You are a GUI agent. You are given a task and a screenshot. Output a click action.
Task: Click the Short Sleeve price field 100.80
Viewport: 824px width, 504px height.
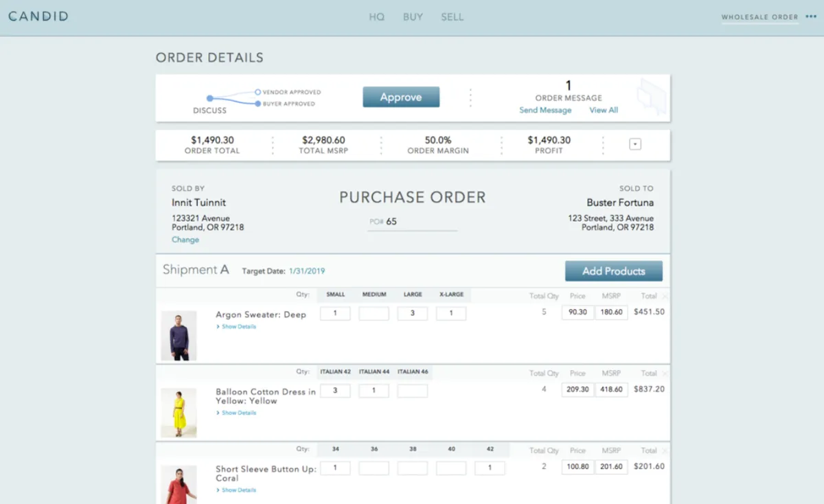[577, 468]
